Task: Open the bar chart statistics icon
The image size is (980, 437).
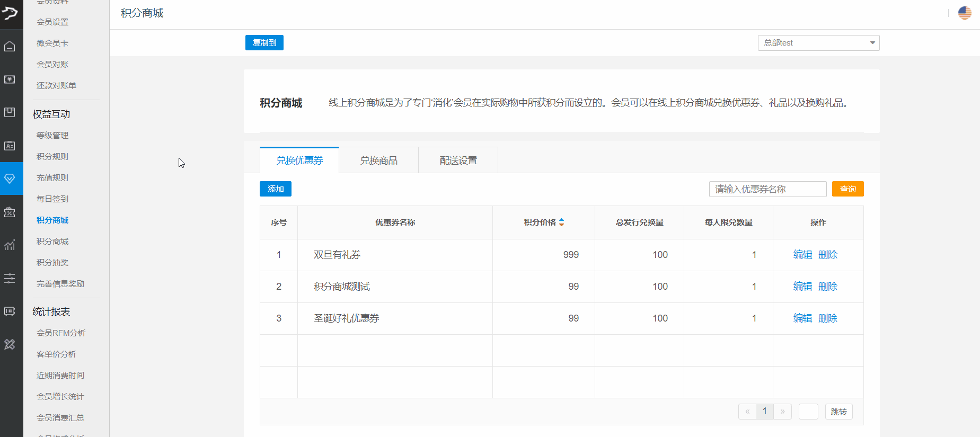Action: [x=10, y=245]
